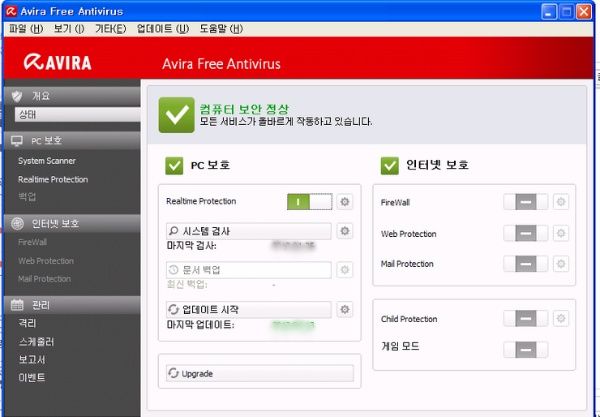600x417 pixels.
Task: Open Child Protection settings gear
Action: [x=561, y=318]
